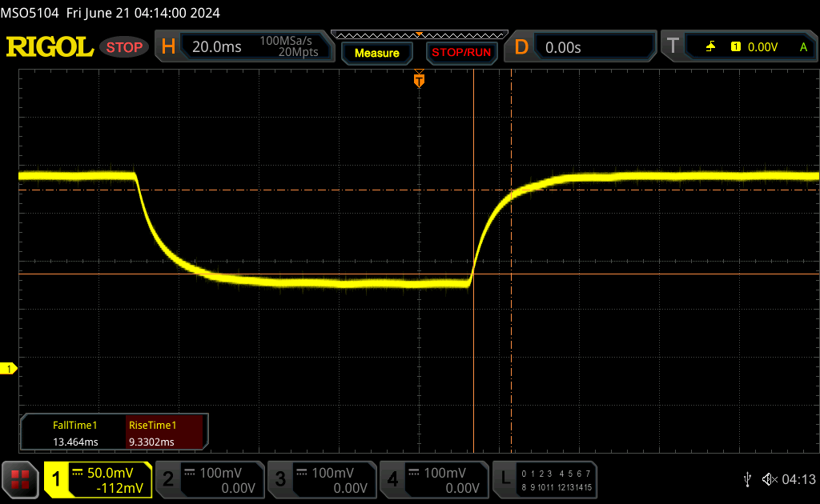The height and width of the screenshot is (504, 820).
Task: Click channel 4 100mV scale value
Action: [444, 473]
